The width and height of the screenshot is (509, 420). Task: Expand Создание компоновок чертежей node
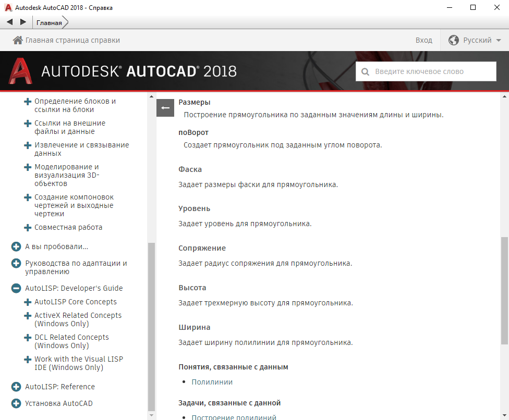(x=28, y=197)
